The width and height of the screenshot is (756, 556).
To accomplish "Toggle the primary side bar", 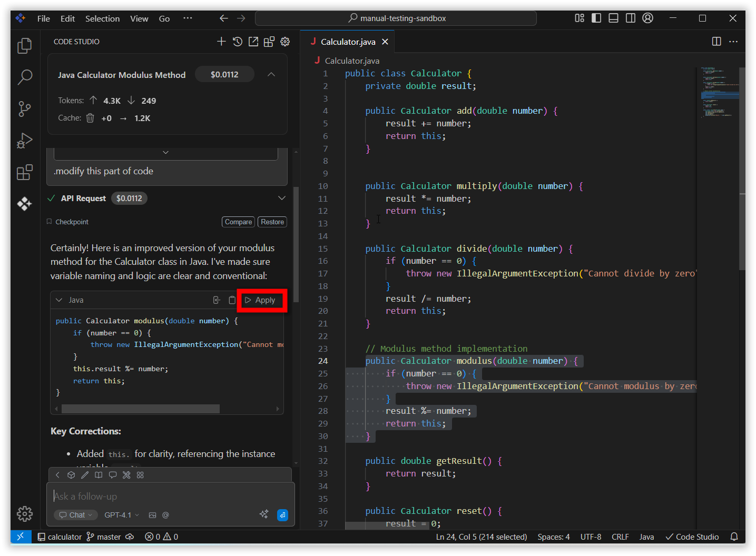I will (x=596, y=18).
